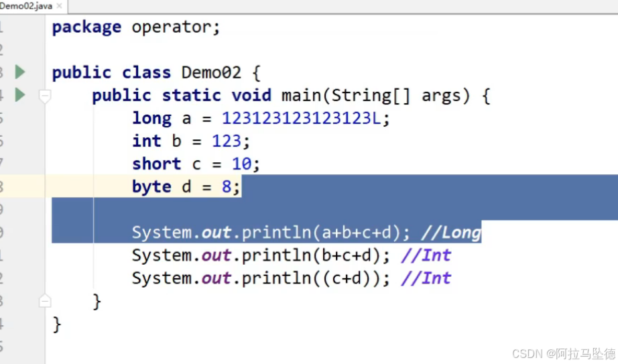Click the value 10 assigned to c

click(x=241, y=164)
